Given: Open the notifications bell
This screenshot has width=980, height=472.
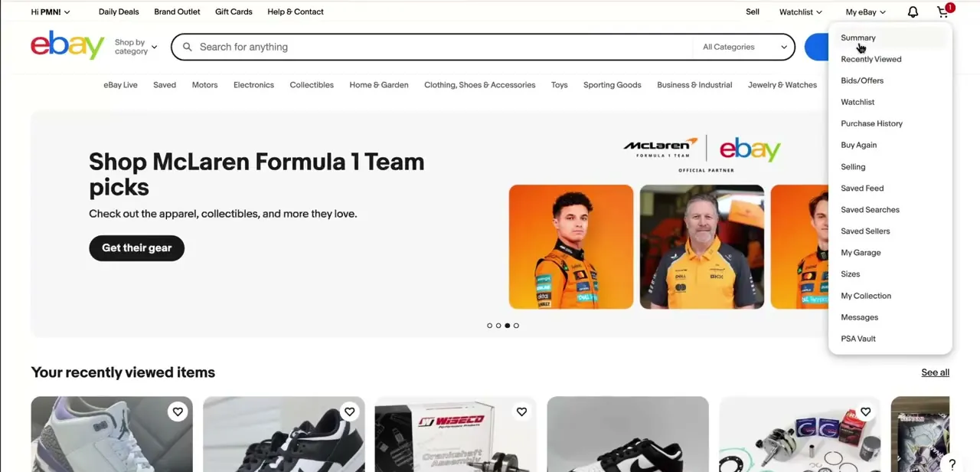Looking at the screenshot, I should click(x=913, y=11).
